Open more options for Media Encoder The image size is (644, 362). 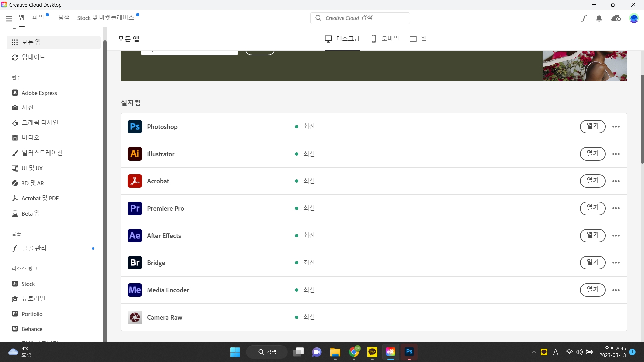[616, 290]
